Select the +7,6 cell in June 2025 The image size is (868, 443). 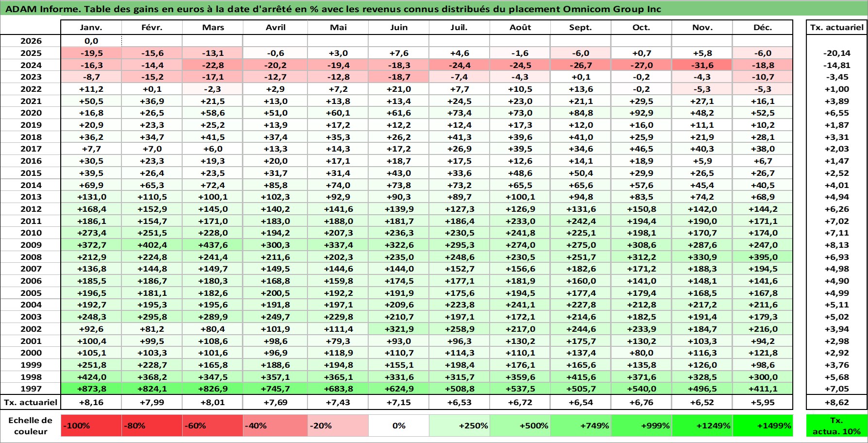click(399, 53)
